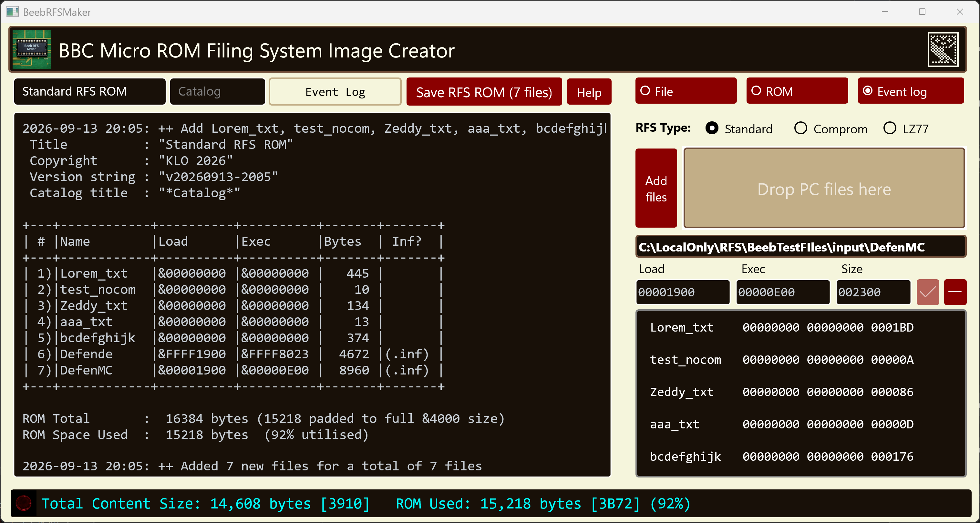
Task: Click the Defende row in the log table
Action: [x=233, y=354]
